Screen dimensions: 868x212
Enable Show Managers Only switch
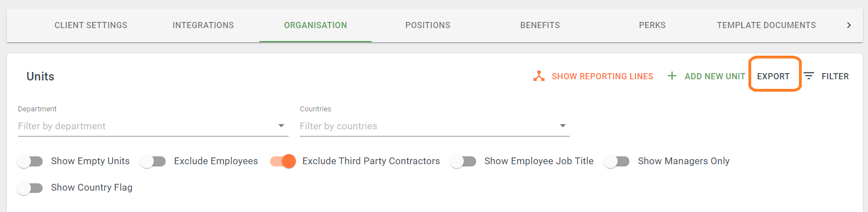coord(617,161)
